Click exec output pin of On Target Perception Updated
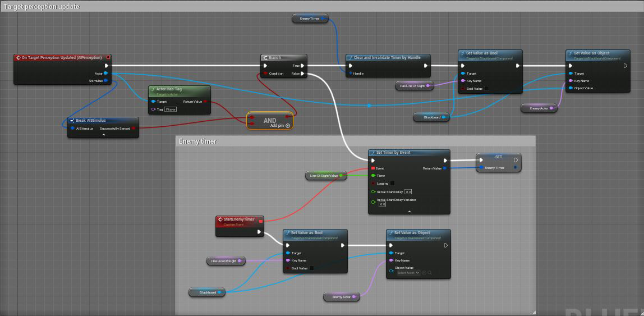The height and width of the screenshot is (316, 644). pyautogui.click(x=107, y=65)
